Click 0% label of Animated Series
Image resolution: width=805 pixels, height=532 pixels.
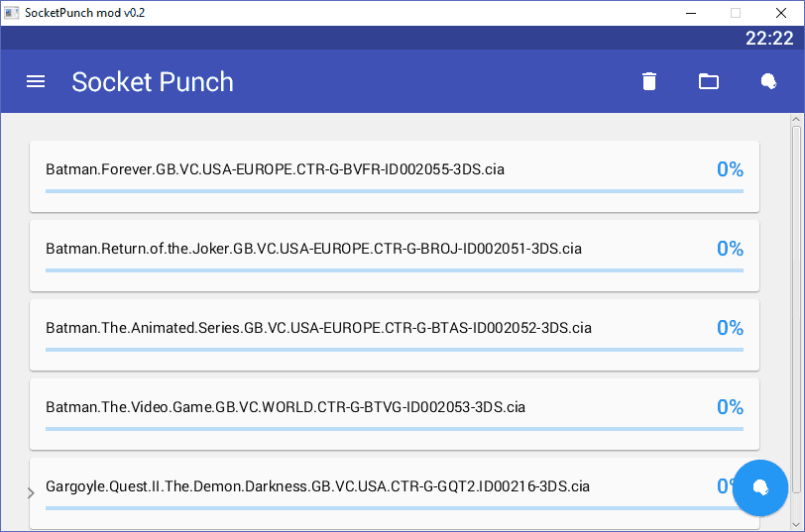point(730,327)
